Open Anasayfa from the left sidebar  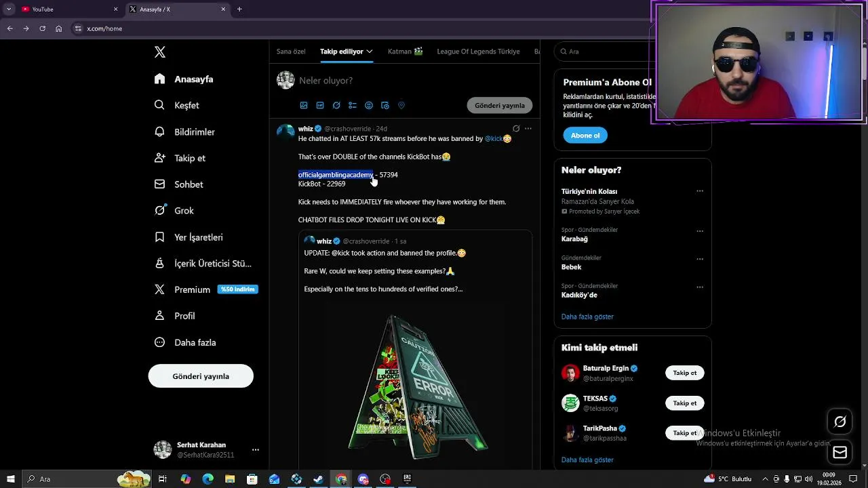[x=184, y=79]
